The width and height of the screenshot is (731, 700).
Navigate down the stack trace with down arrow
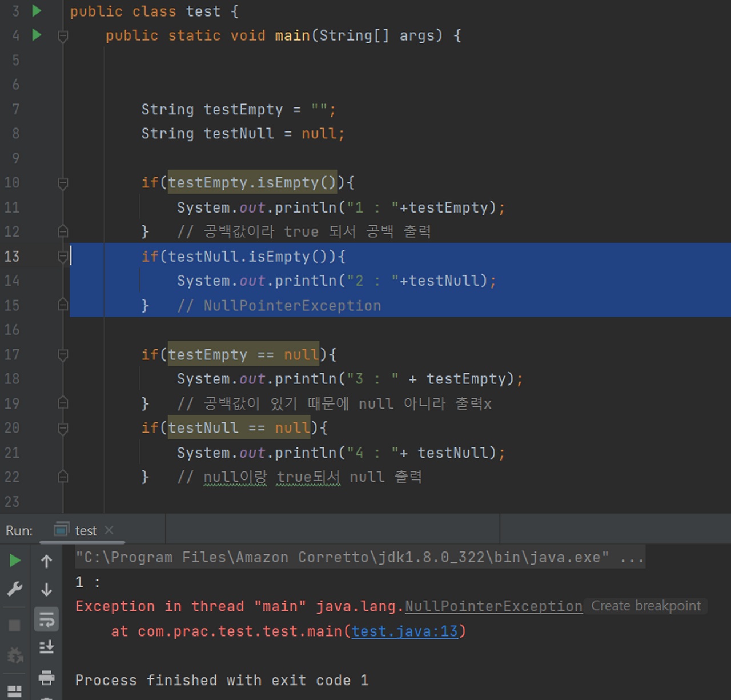point(46,590)
